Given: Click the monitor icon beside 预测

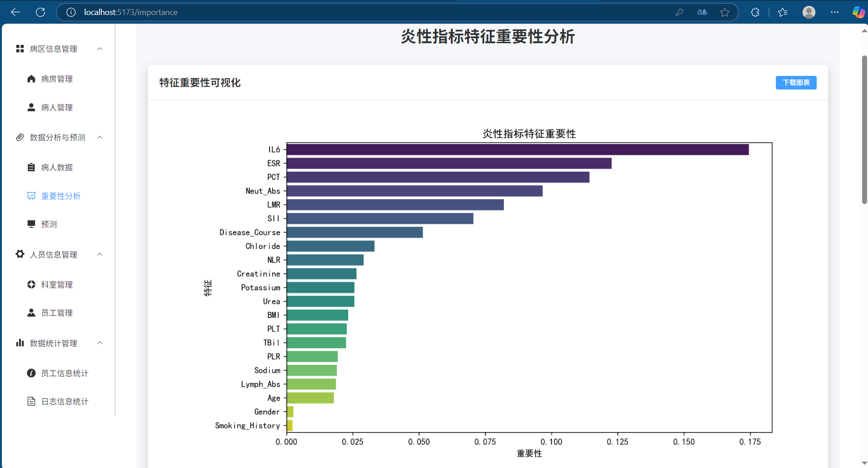Looking at the screenshot, I should click(31, 224).
